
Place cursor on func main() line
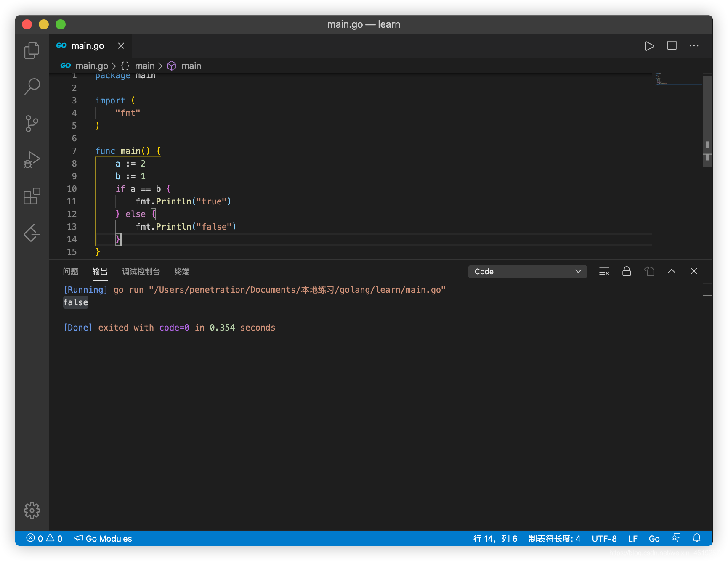click(x=128, y=151)
